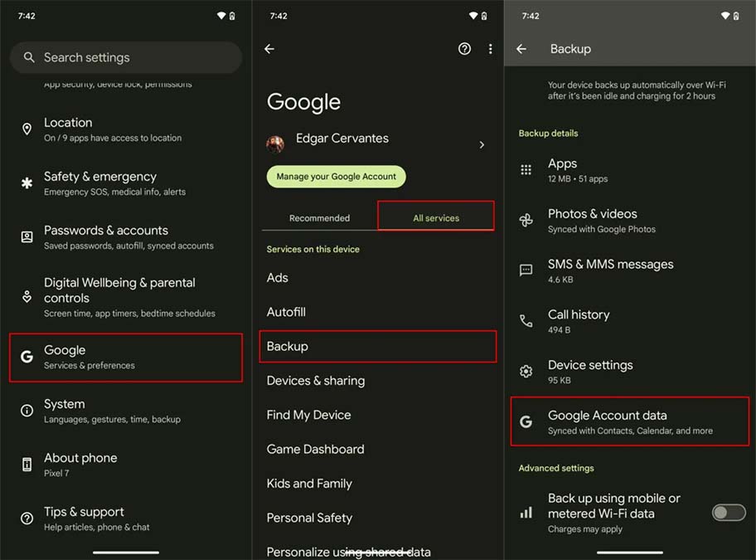Open Google Account data settings
Image resolution: width=756 pixels, height=560 pixels.
pyautogui.click(x=630, y=421)
